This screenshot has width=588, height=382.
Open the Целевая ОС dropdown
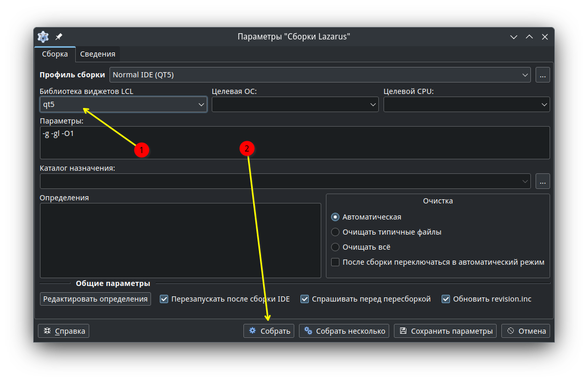tap(295, 104)
